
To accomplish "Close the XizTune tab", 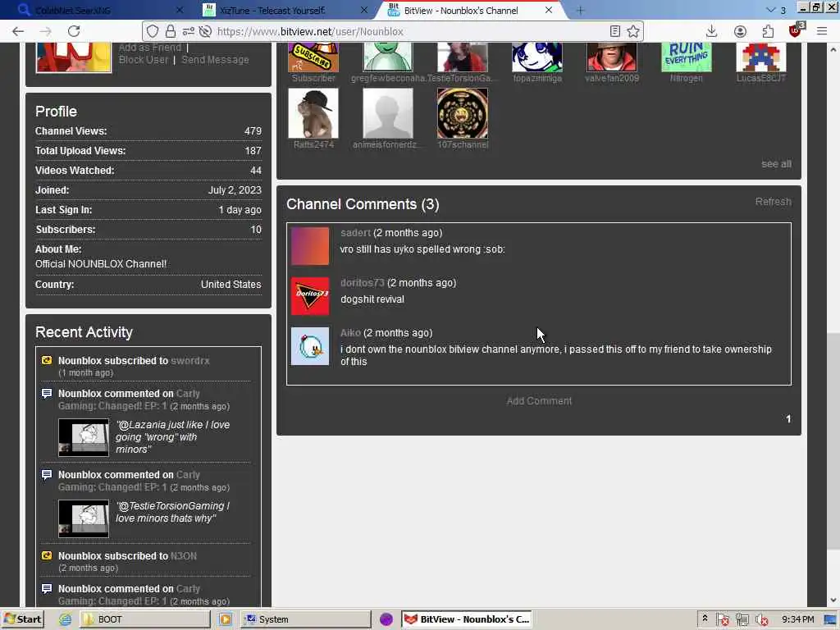I will 364,10.
